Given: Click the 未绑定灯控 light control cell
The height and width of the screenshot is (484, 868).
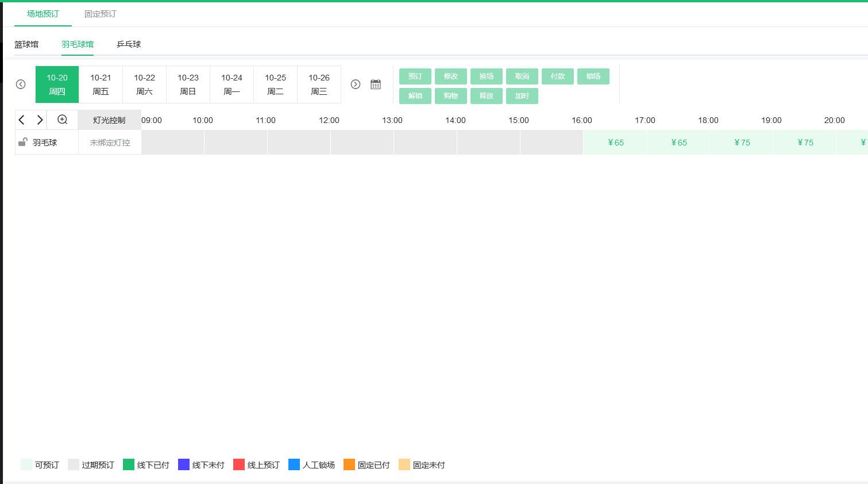Looking at the screenshot, I should [x=110, y=143].
